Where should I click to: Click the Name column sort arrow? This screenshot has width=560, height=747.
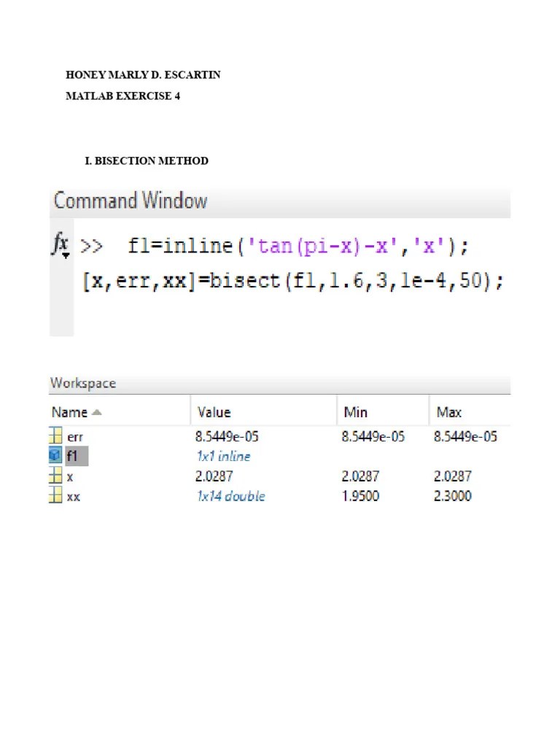point(96,413)
